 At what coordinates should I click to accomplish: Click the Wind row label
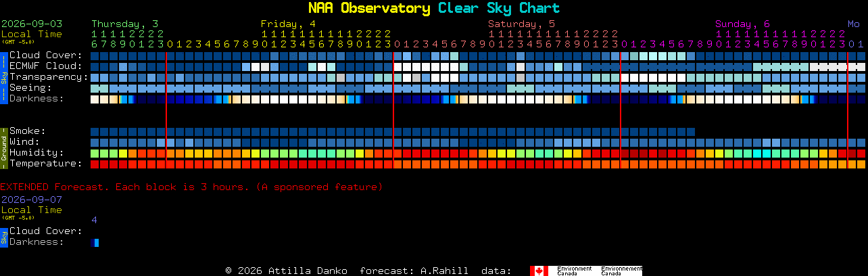click(24, 141)
